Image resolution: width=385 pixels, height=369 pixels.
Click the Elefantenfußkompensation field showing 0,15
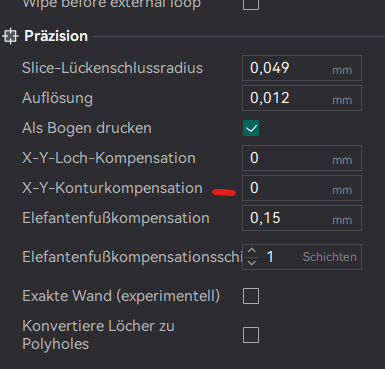302,218
